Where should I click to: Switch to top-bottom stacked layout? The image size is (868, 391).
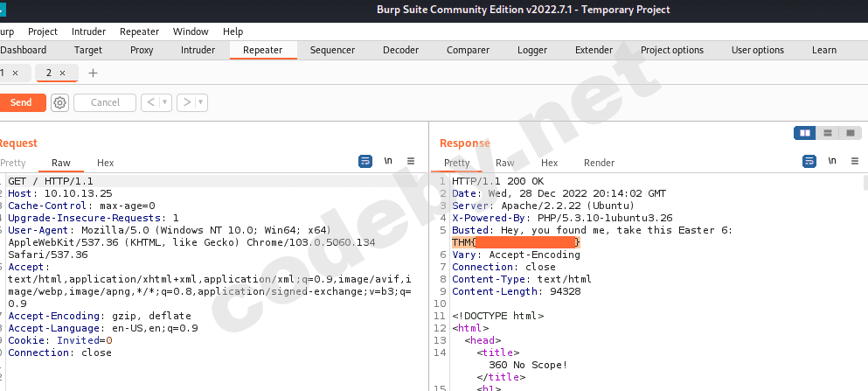827,133
